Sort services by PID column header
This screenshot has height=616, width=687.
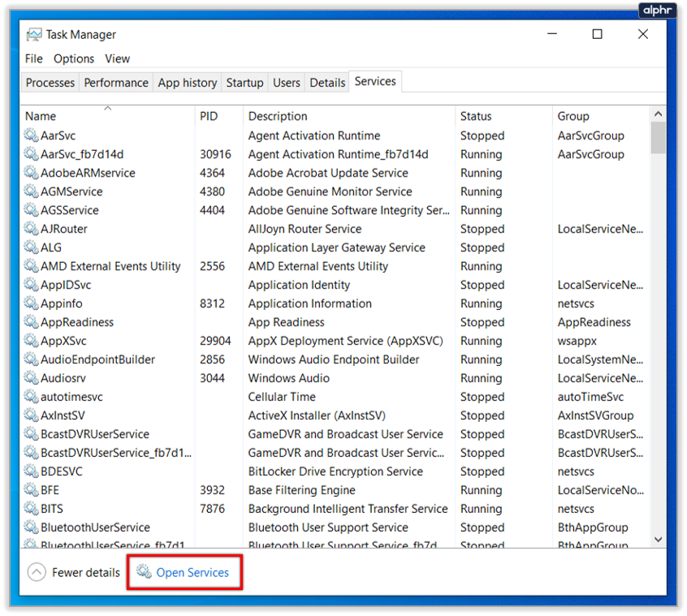coord(218,115)
